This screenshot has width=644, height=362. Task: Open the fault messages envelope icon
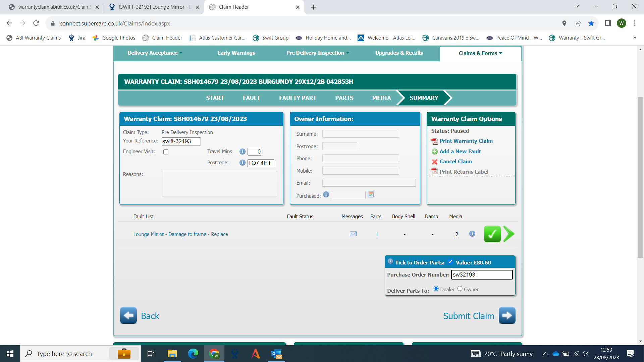pyautogui.click(x=353, y=234)
